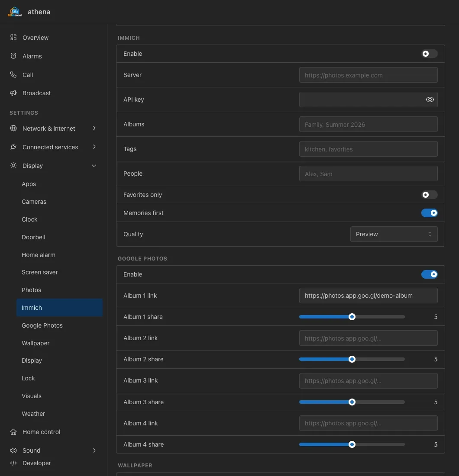The width and height of the screenshot is (459, 476).
Task: Click the Sound speaker icon
Action: [x=13, y=450]
